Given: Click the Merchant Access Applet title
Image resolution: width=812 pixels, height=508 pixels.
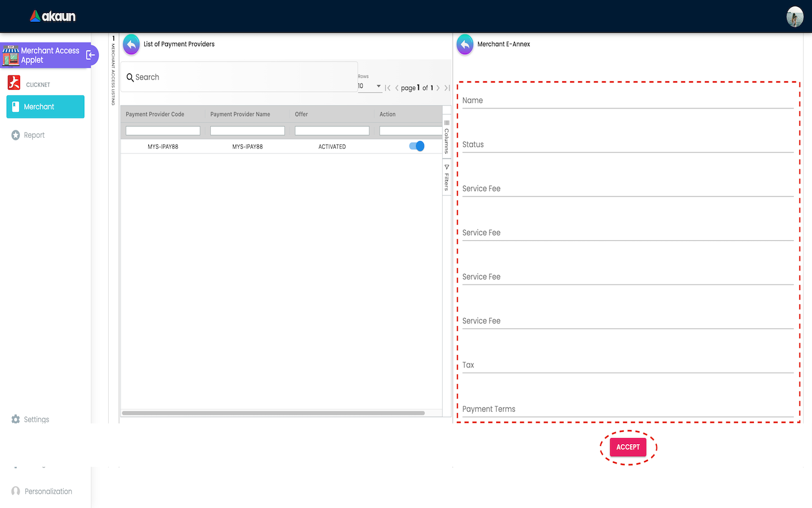Looking at the screenshot, I should (50, 55).
